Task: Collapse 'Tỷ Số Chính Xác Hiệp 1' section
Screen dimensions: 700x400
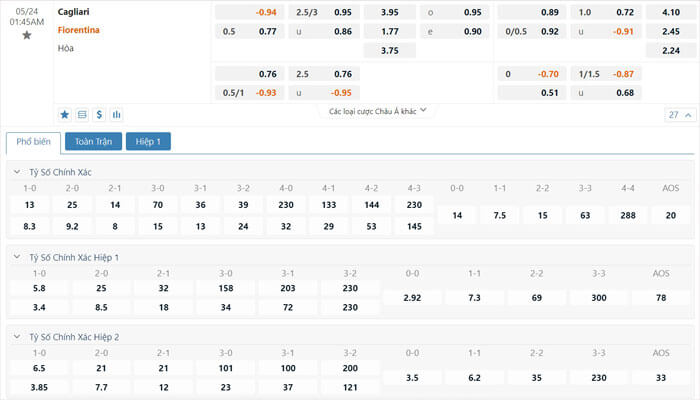Action: point(17,257)
